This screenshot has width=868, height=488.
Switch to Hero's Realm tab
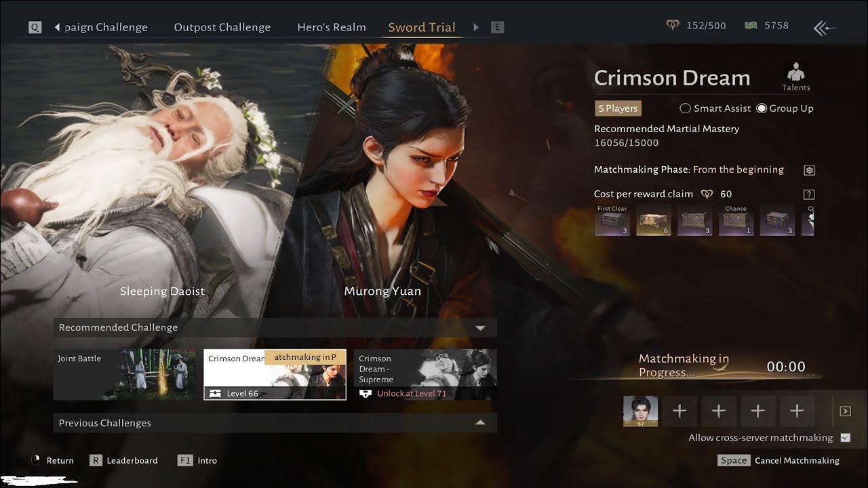332,27
